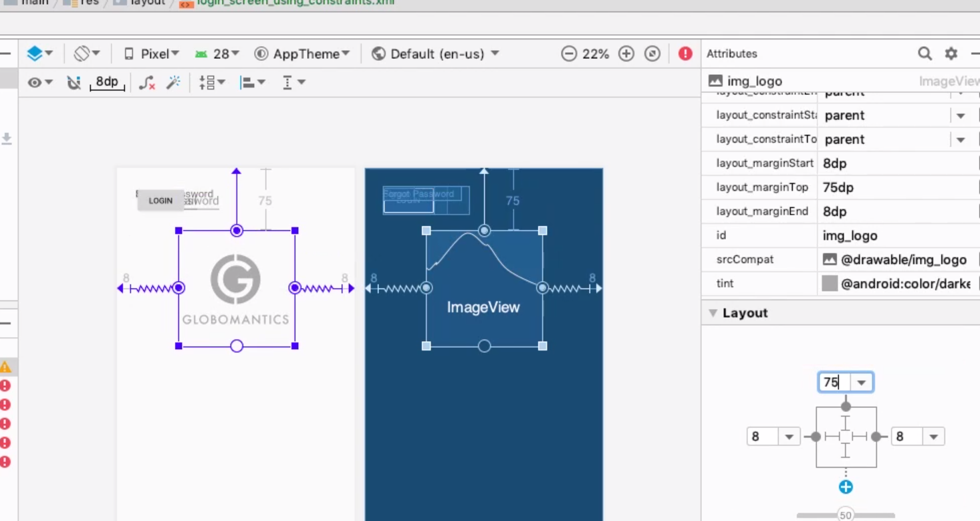Click the top constraint dot in inspector
Viewport: 980px width, 521px height.
point(846,406)
